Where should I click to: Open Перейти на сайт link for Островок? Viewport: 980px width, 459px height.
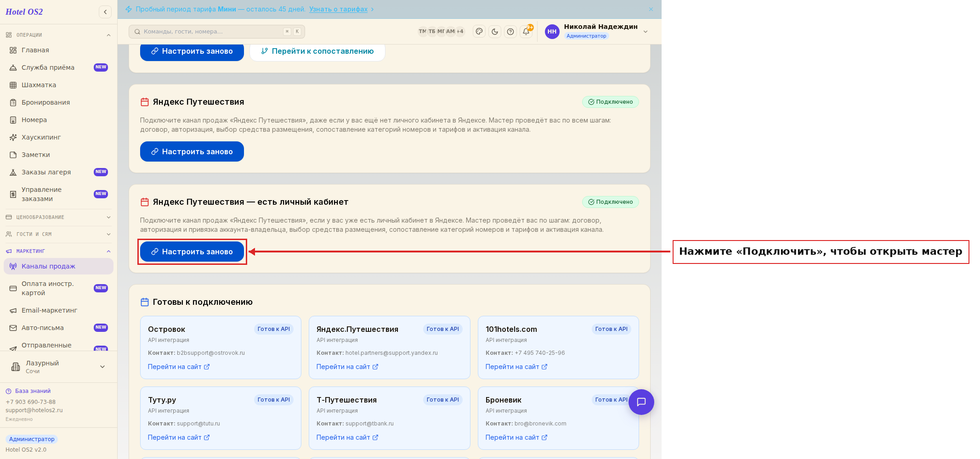point(179,367)
